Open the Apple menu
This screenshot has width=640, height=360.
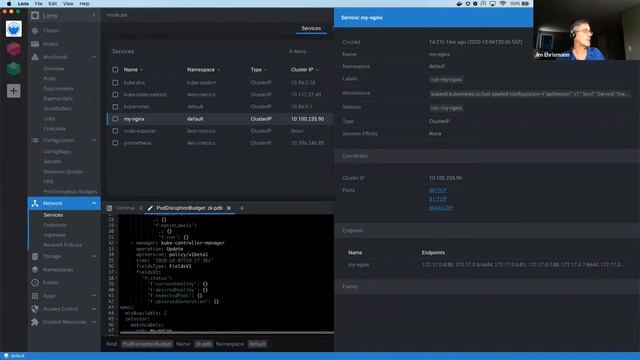[9, 4]
